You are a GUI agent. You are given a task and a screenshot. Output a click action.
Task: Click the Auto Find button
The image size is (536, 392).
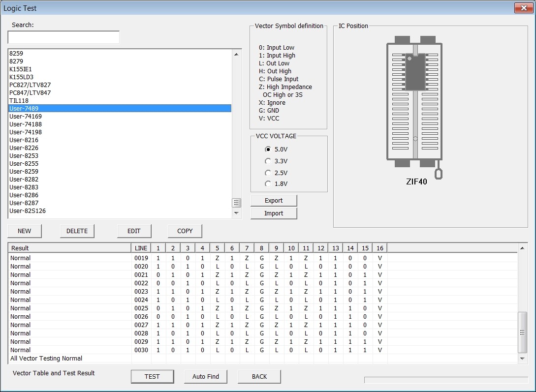tap(205, 376)
